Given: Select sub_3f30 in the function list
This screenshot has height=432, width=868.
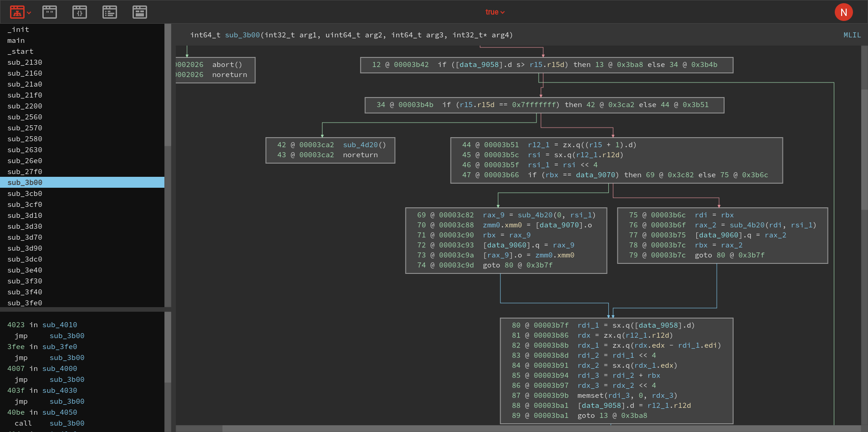Looking at the screenshot, I should point(82,281).
